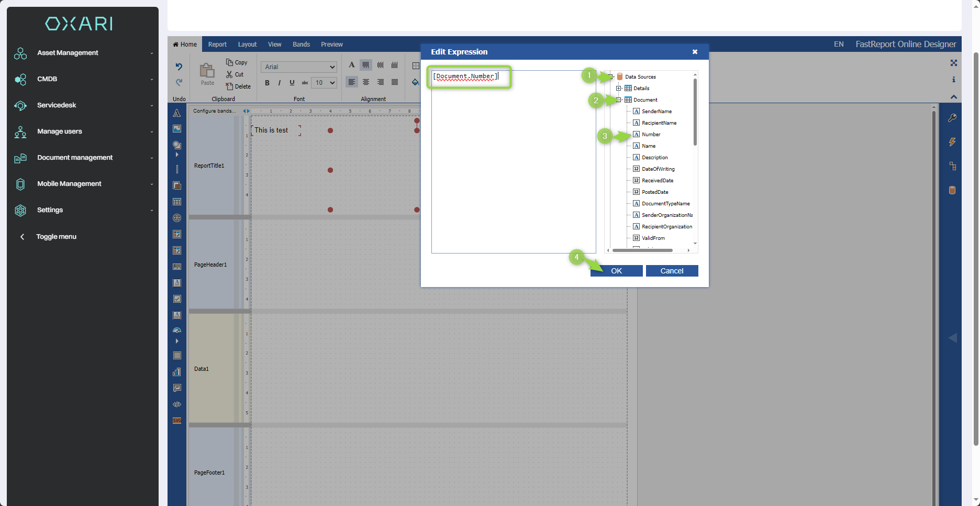
Task: Click the CMDB sidebar icon
Action: 20,79
